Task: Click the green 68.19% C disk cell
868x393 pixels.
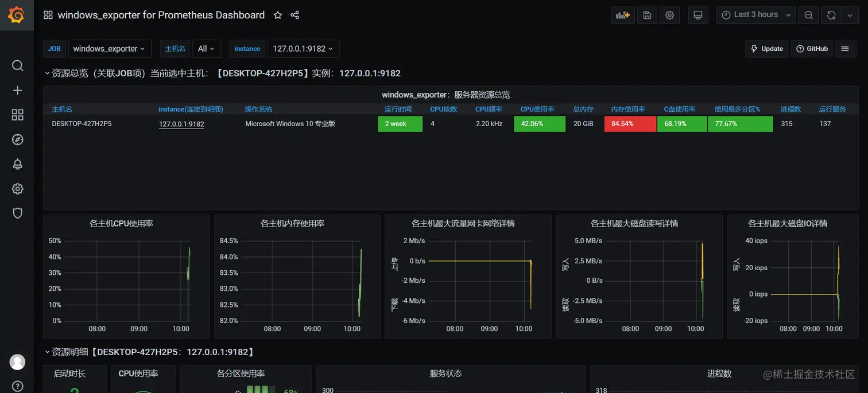Action: 682,124
